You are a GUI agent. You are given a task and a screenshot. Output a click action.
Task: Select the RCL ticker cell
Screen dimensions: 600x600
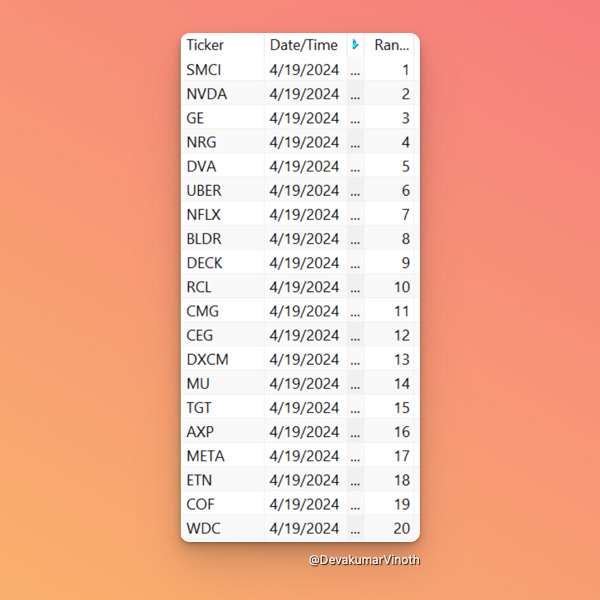(x=222, y=287)
